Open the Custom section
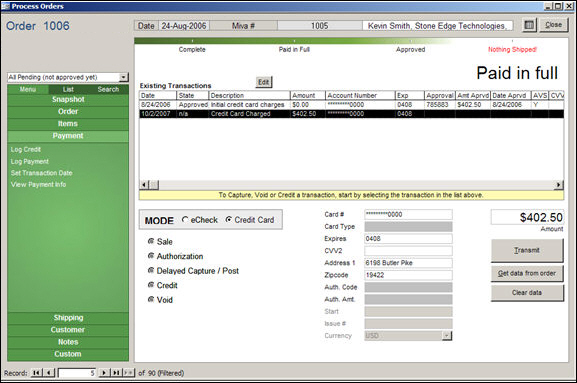The width and height of the screenshot is (577, 383). [68, 354]
